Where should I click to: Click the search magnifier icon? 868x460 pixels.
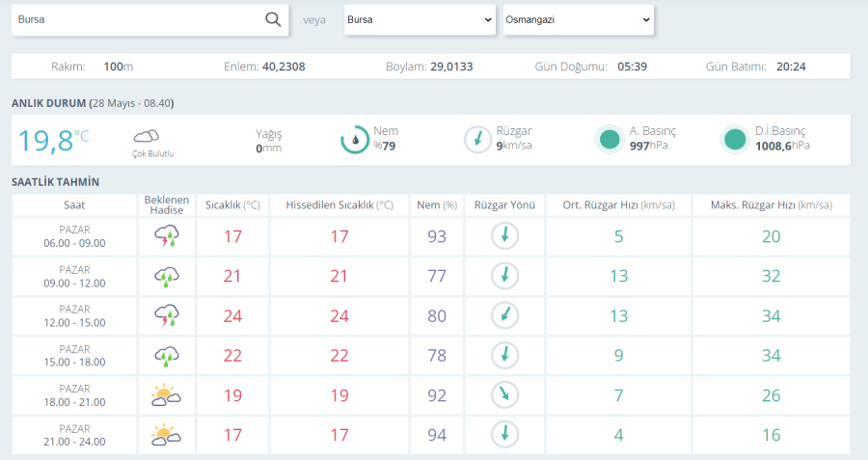(x=273, y=19)
